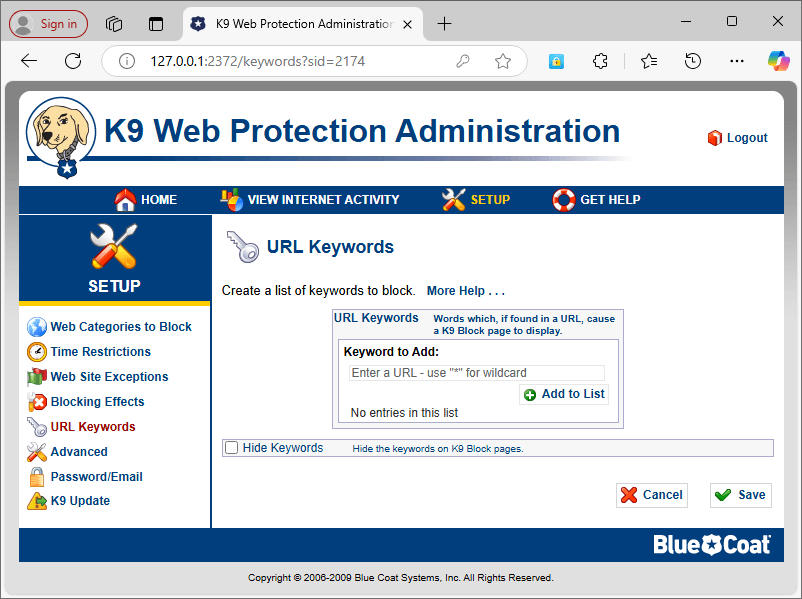The width and height of the screenshot is (802, 599).
Task: Open Web Categories to Block
Action: (x=121, y=327)
